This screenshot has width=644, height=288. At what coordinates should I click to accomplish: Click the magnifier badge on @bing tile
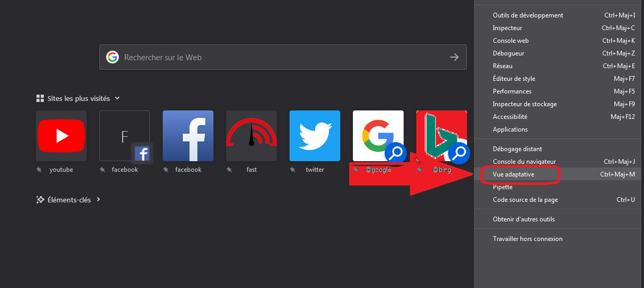(459, 153)
